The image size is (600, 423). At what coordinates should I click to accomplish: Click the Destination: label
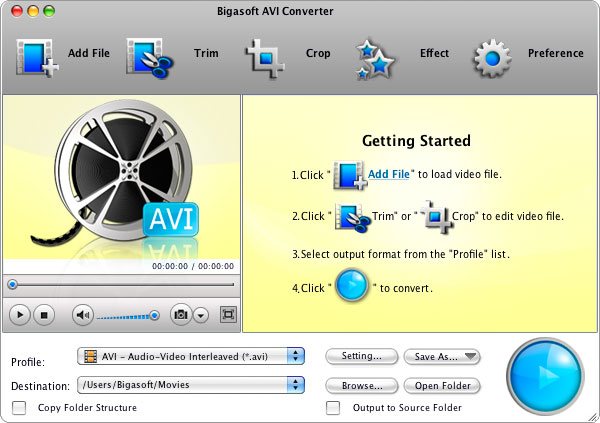point(41,386)
